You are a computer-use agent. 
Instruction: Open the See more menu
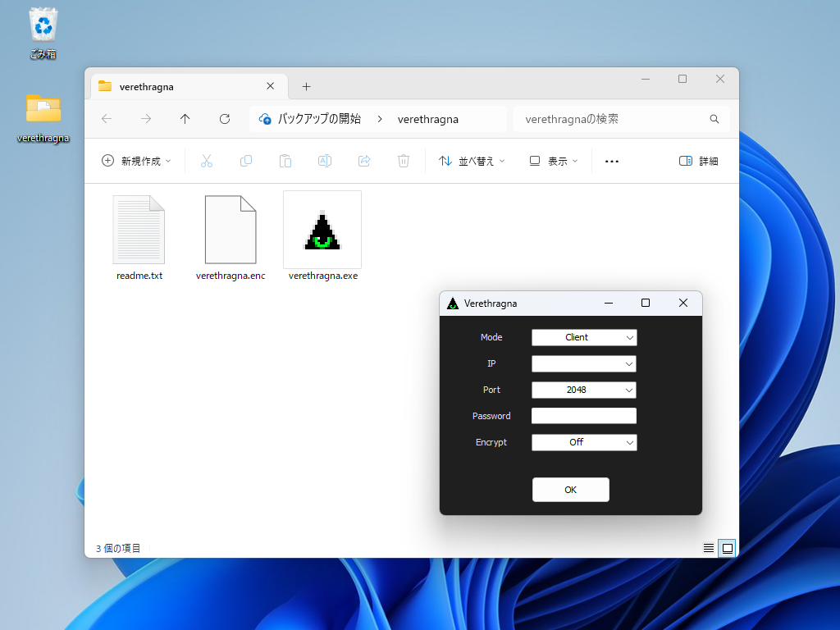[x=611, y=161]
